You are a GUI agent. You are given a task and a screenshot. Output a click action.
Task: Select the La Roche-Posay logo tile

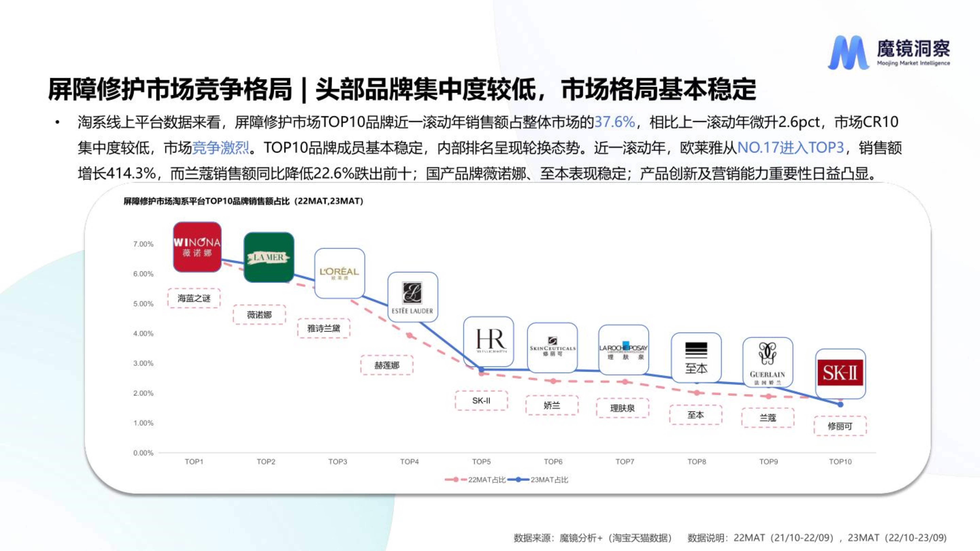coord(624,350)
